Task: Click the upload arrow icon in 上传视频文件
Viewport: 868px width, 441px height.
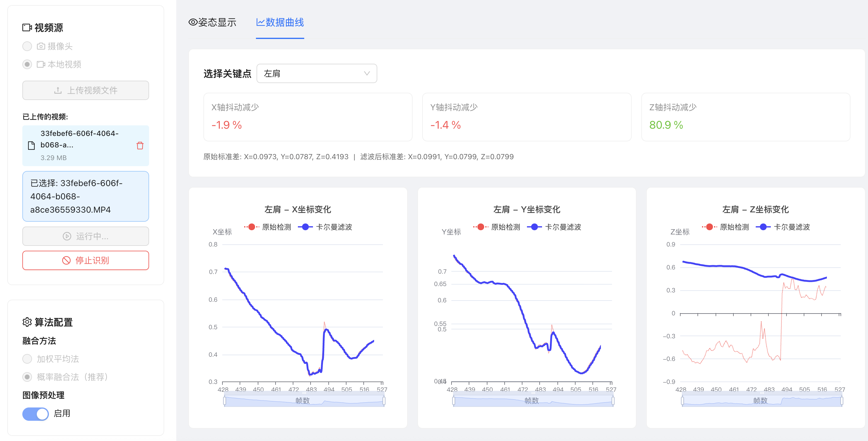Action: point(58,90)
